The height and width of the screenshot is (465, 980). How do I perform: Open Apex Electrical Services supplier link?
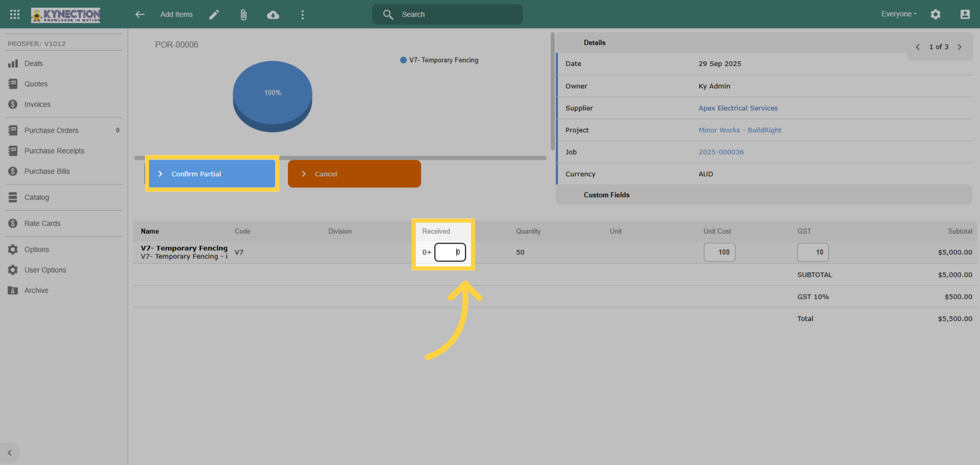tap(738, 108)
